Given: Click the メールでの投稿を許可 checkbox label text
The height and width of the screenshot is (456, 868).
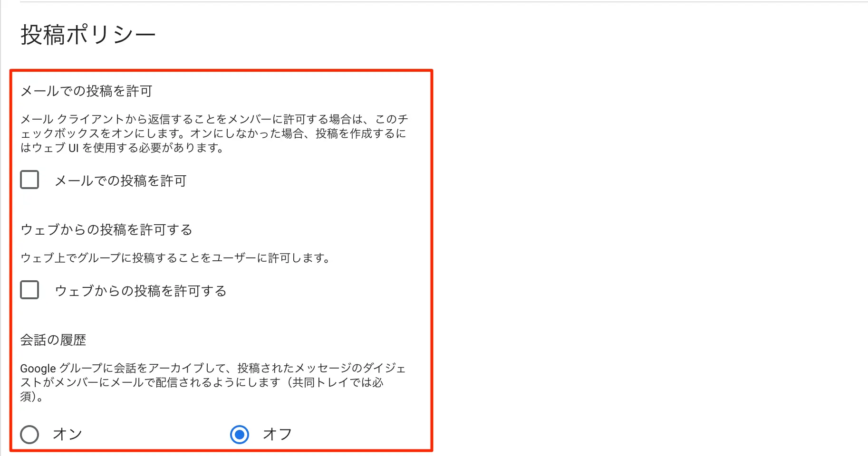Looking at the screenshot, I should (x=120, y=180).
